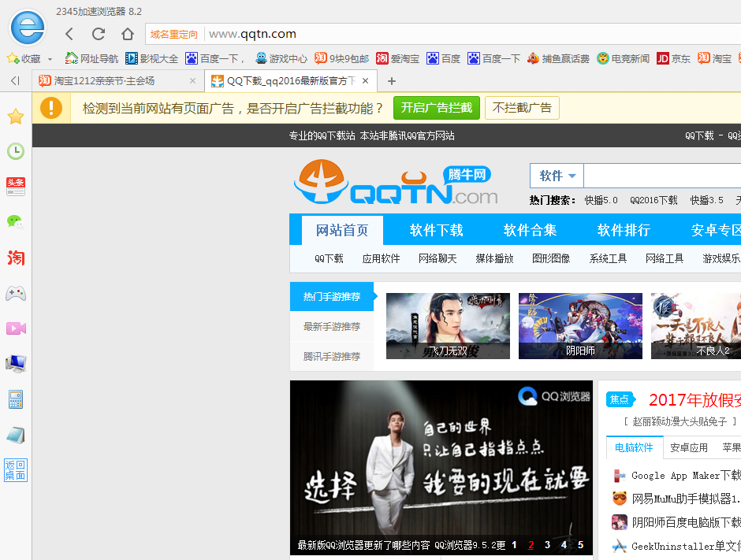The image size is (741, 560).
Task: Open the 网址导航 bookmark
Action: (92, 58)
